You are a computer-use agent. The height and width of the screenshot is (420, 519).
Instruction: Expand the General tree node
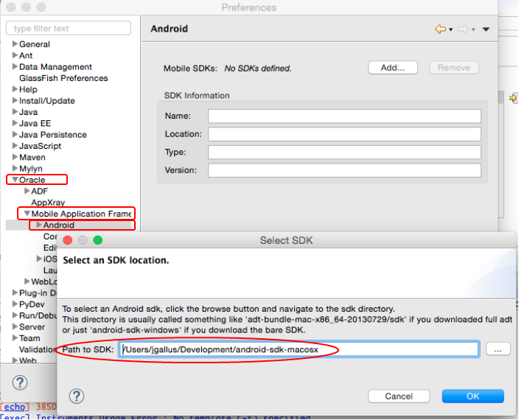(15, 43)
